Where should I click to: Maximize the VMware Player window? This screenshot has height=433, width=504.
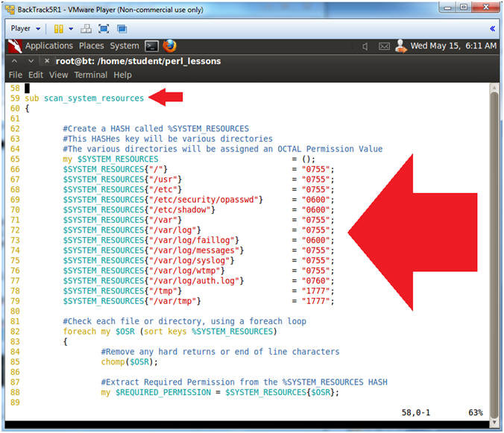[464, 7]
